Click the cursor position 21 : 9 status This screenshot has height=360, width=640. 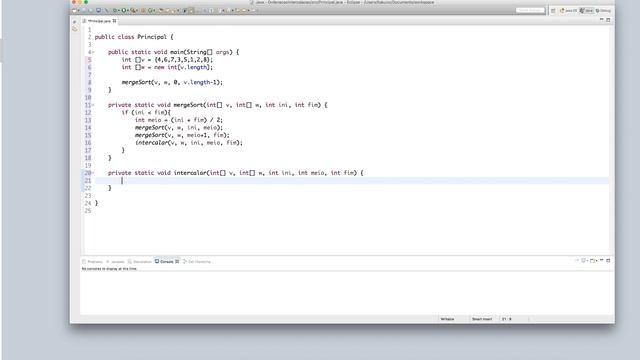click(x=507, y=319)
